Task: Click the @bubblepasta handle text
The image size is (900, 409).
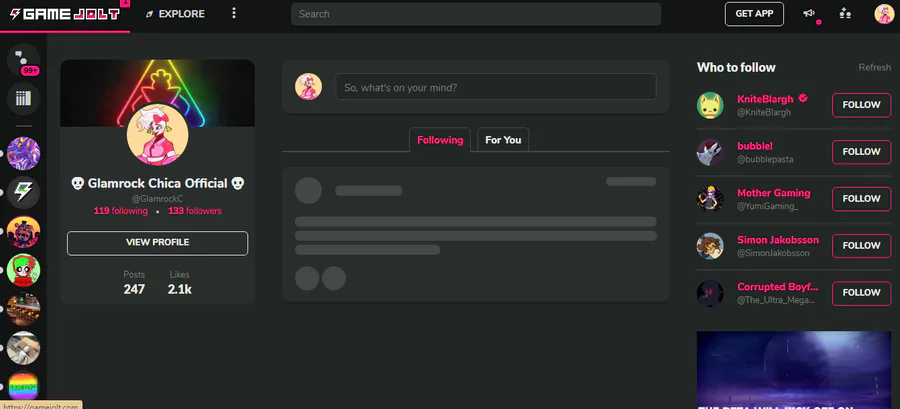Action: click(x=765, y=159)
